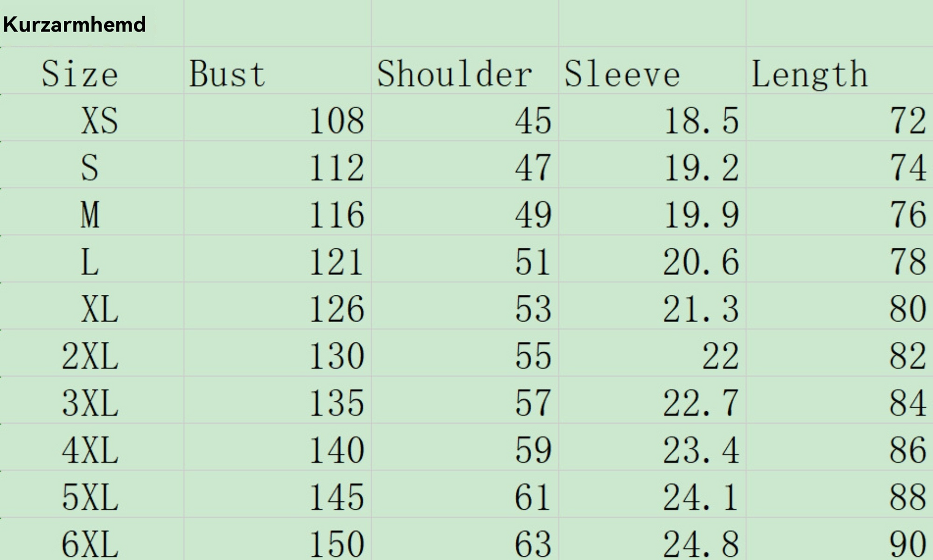Select the Sleeve column header
This screenshot has height=560, width=933.
coord(653,70)
